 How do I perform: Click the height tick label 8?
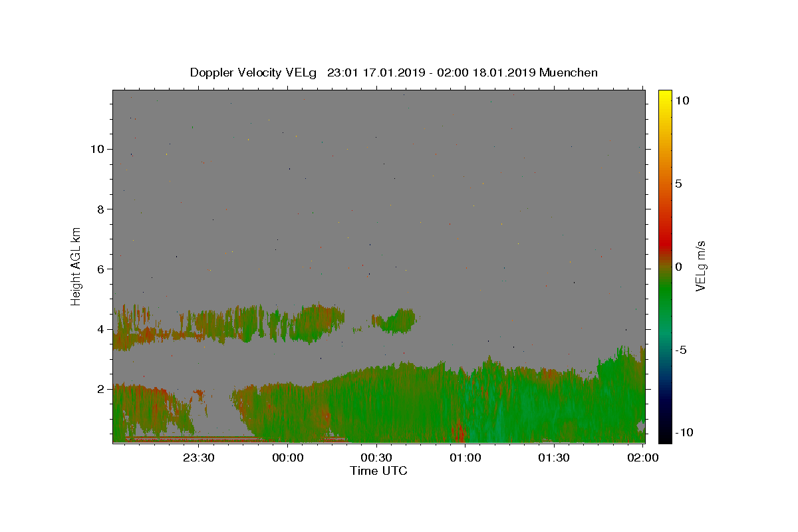coord(100,209)
